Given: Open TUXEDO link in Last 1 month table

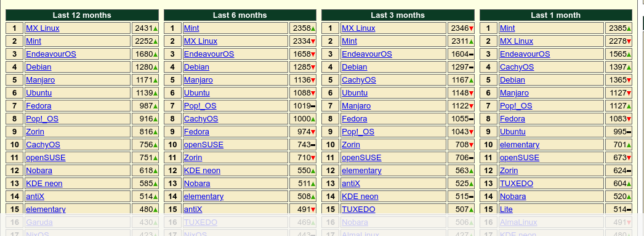Looking at the screenshot, I should click(517, 184).
